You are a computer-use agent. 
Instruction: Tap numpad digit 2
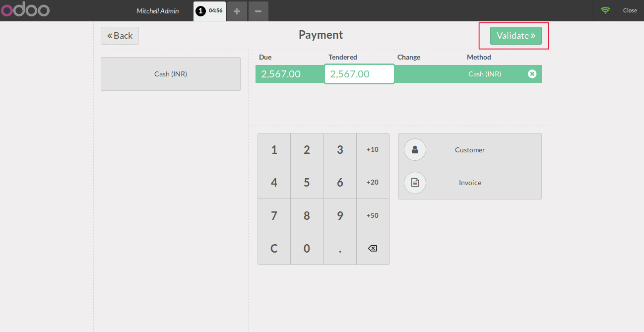(307, 149)
